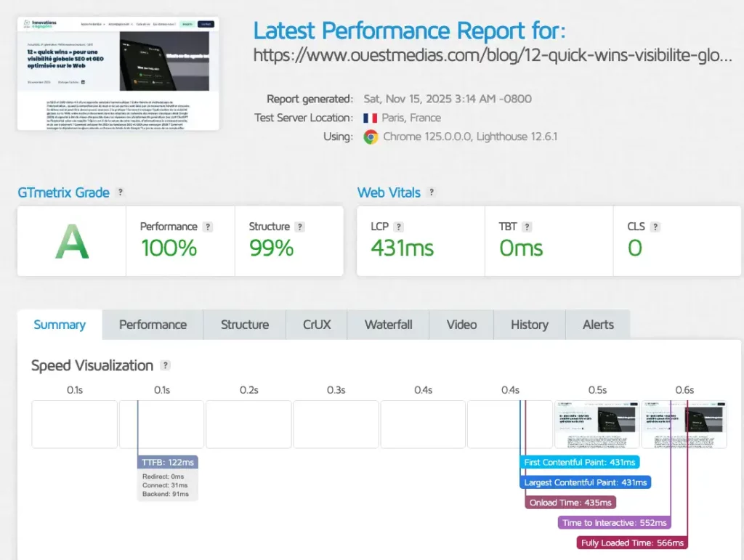744x560 pixels.
Task: Open the History tab
Action: tap(528, 325)
